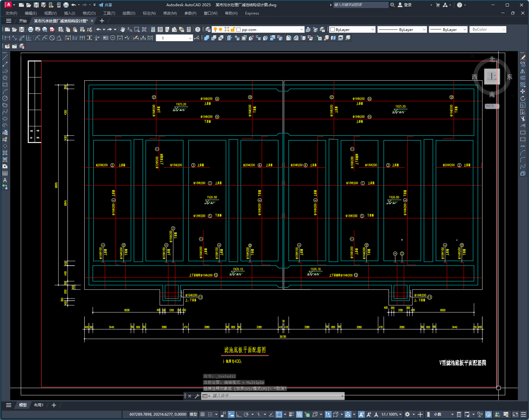Select the Move tool in modify toolbar

click(x=523, y=91)
